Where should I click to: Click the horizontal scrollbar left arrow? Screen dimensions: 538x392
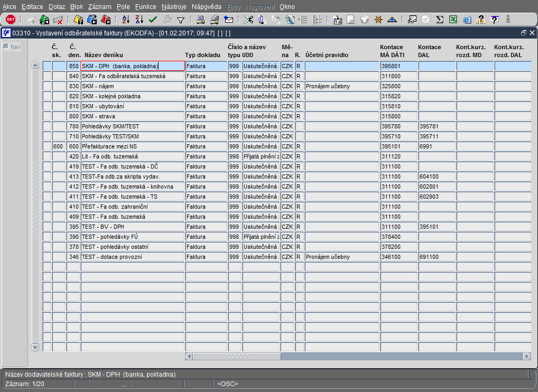click(x=189, y=356)
